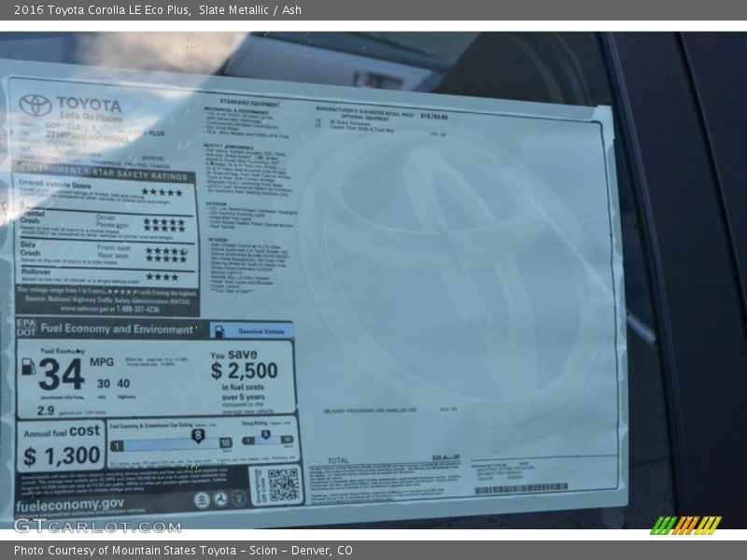The height and width of the screenshot is (560, 747).
Task: Click the EPA DOT badge
Action: point(26,328)
